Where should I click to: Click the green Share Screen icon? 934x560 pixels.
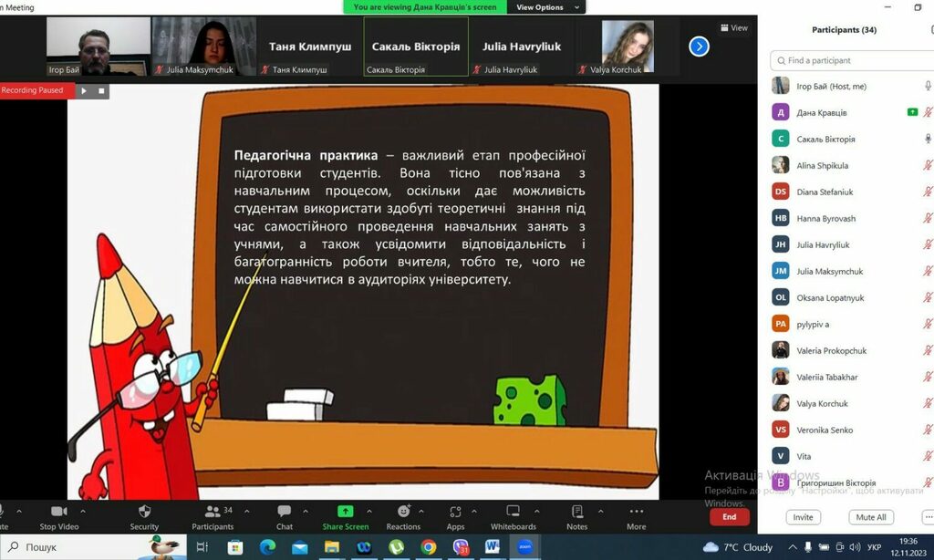(x=345, y=512)
